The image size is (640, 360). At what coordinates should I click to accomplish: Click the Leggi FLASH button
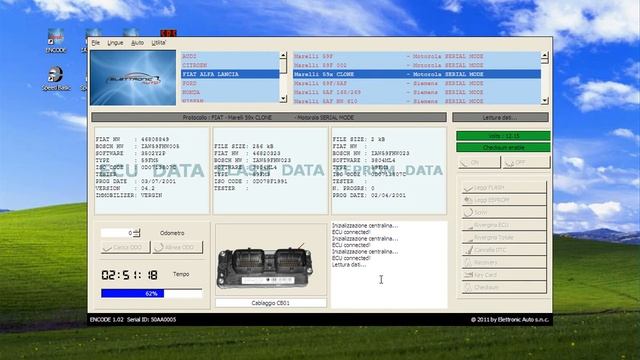[504, 187]
